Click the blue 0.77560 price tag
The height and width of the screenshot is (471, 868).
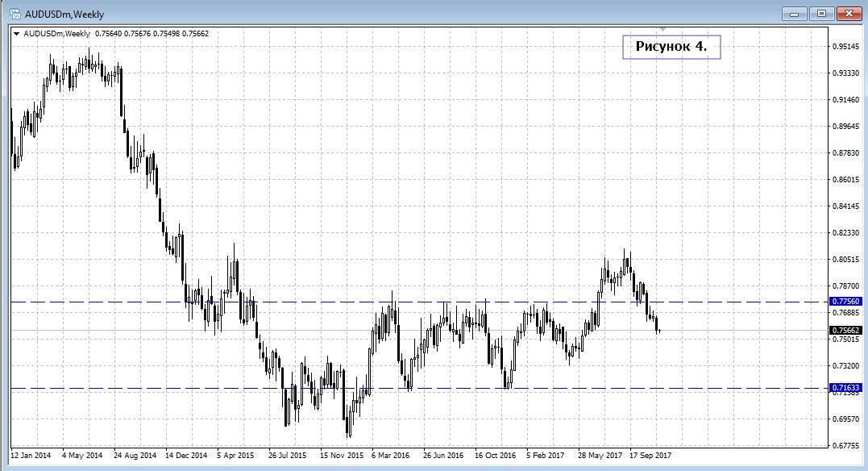tap(845, 301)
